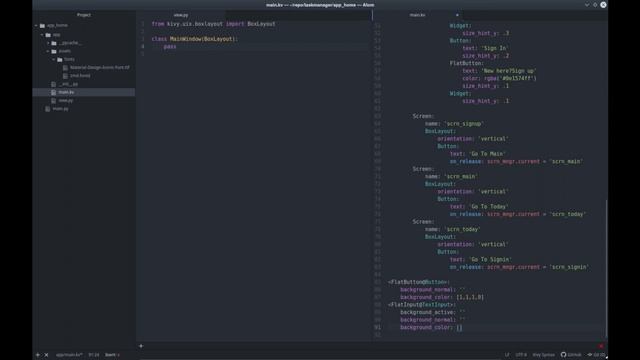Click the app folder icon
Screen dimensions: 640x360
tap(48, 35)
